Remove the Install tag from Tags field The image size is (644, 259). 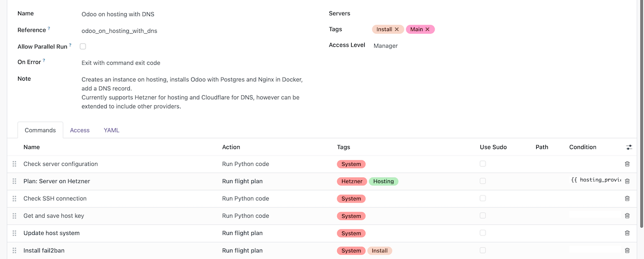click(396, 29)
